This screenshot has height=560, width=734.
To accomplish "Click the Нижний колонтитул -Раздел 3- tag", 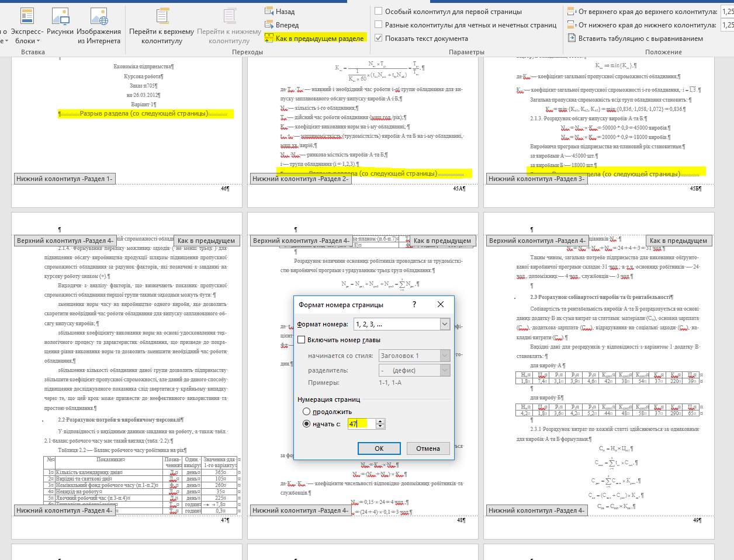I will [536, 179].
